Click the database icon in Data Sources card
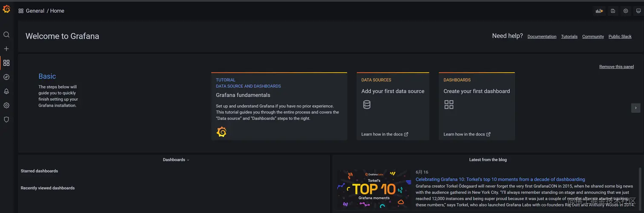The image size is (644, 213). [x=367, y=105]
